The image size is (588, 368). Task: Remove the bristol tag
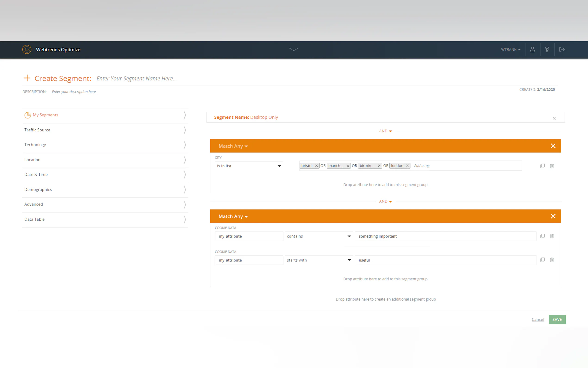pyautogui.click(x=316, y=166)
